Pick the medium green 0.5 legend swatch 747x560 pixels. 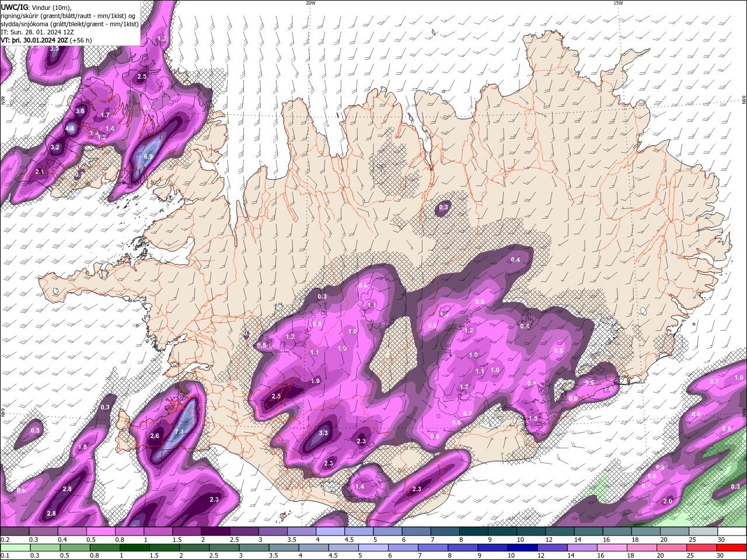click(x=75, y=548)
